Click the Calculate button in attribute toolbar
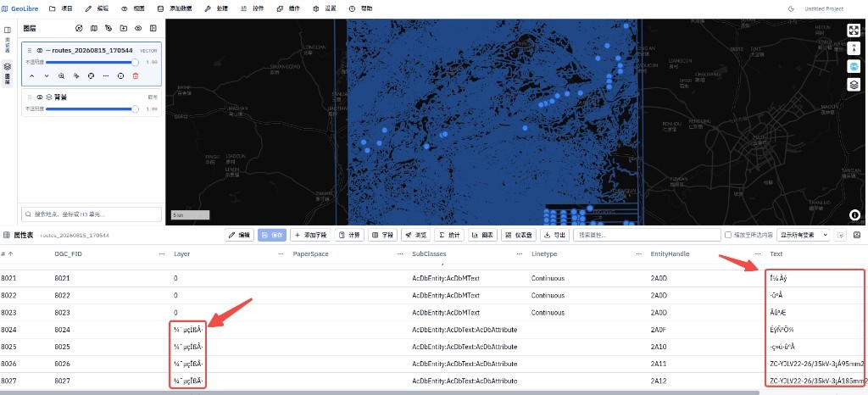 [348, 235]
